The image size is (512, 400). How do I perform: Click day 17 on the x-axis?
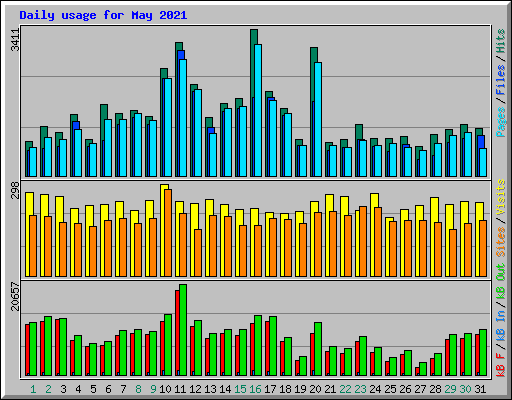pyautogui.click(x=270, y=389)
